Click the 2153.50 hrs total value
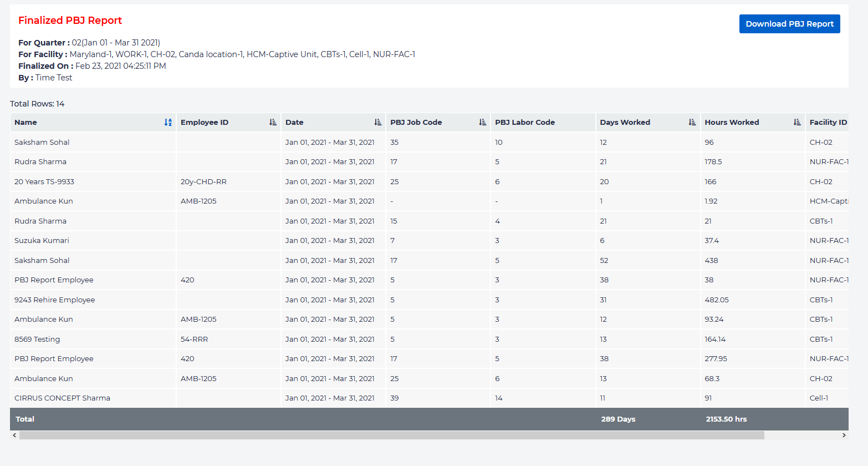Viewport: 868px width, 466px height. pos(726,419)
